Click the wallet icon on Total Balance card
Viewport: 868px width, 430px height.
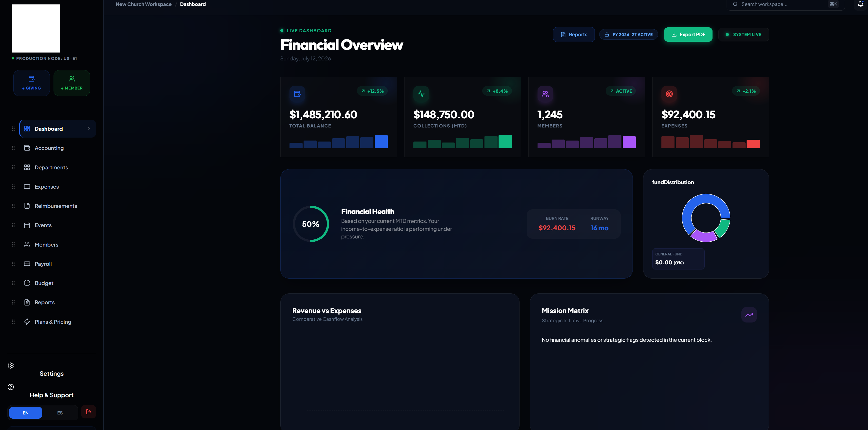pos(297,94)
